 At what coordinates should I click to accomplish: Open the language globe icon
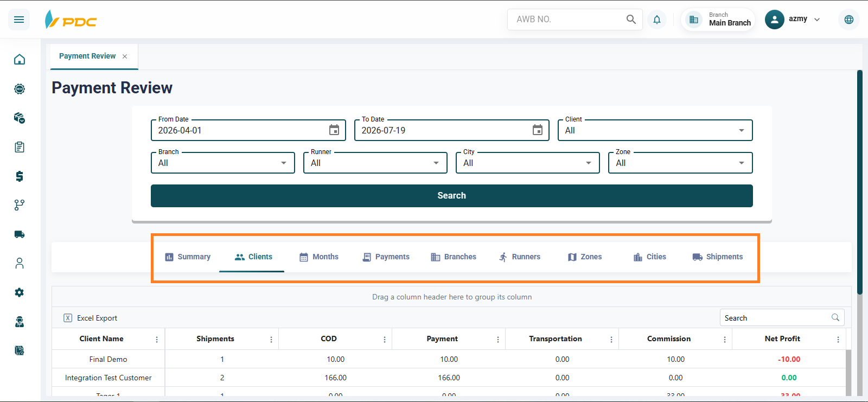(849, 20)
